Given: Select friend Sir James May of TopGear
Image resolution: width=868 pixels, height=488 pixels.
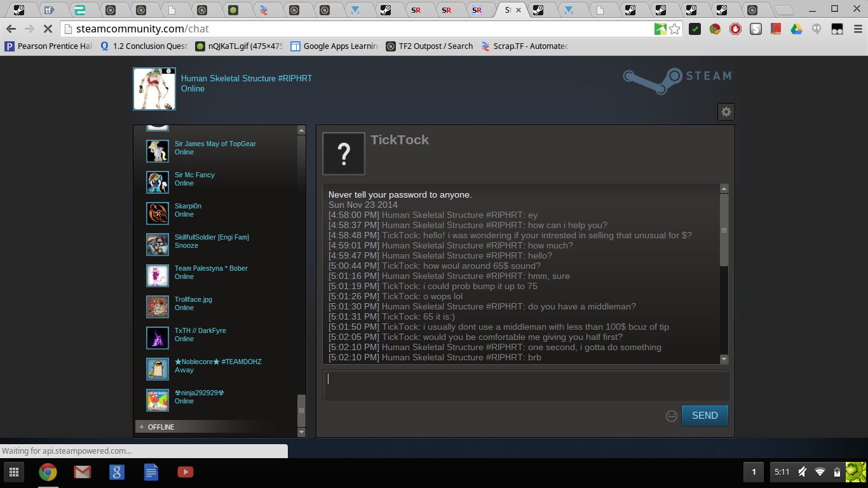Looking at the screenshot, I should tap(215, 144).
